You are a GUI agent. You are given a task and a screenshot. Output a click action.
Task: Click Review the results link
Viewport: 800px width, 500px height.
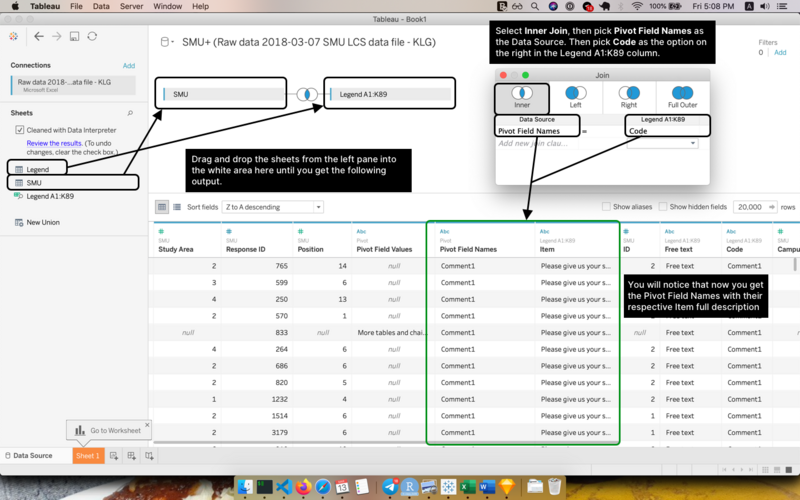54,143
